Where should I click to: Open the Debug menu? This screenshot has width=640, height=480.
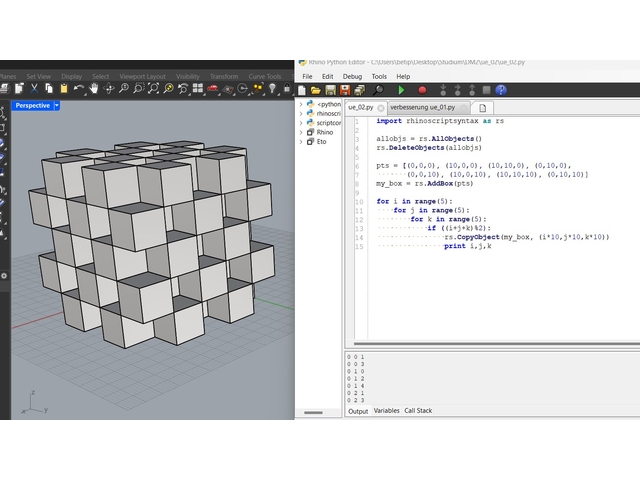click(352, 76)
